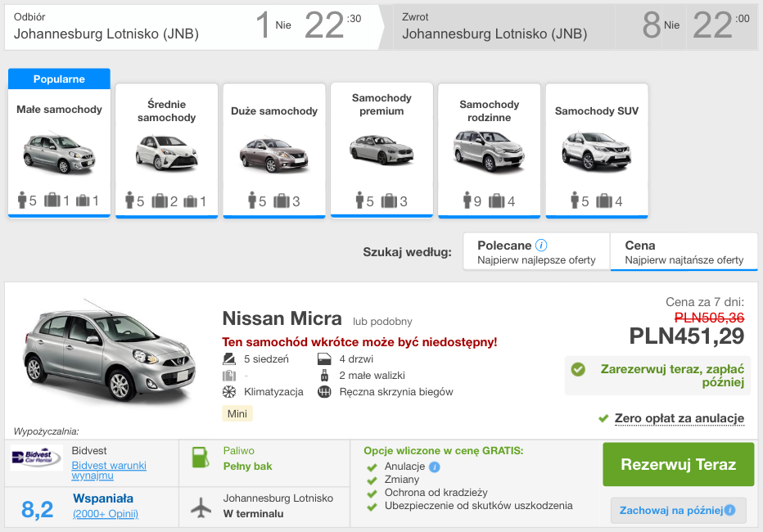Click the fuel pump icon

tap(201, 458)
